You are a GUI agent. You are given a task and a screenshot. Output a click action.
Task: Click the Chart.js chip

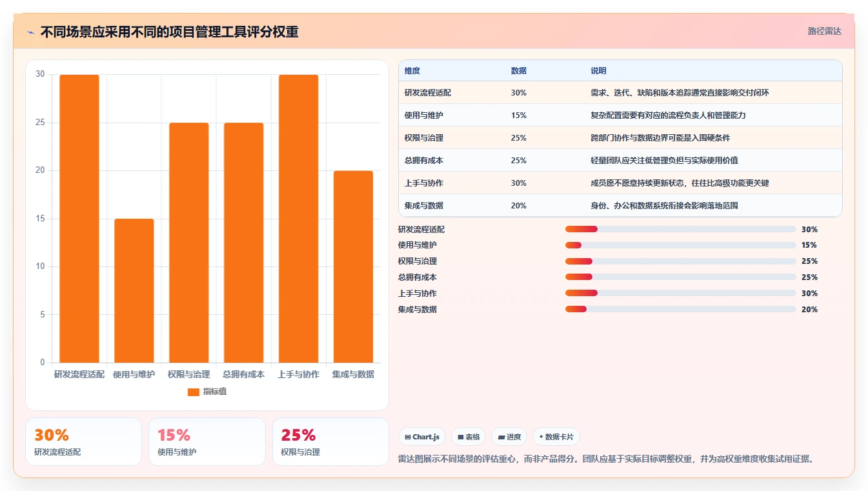(x=422, y=437)
